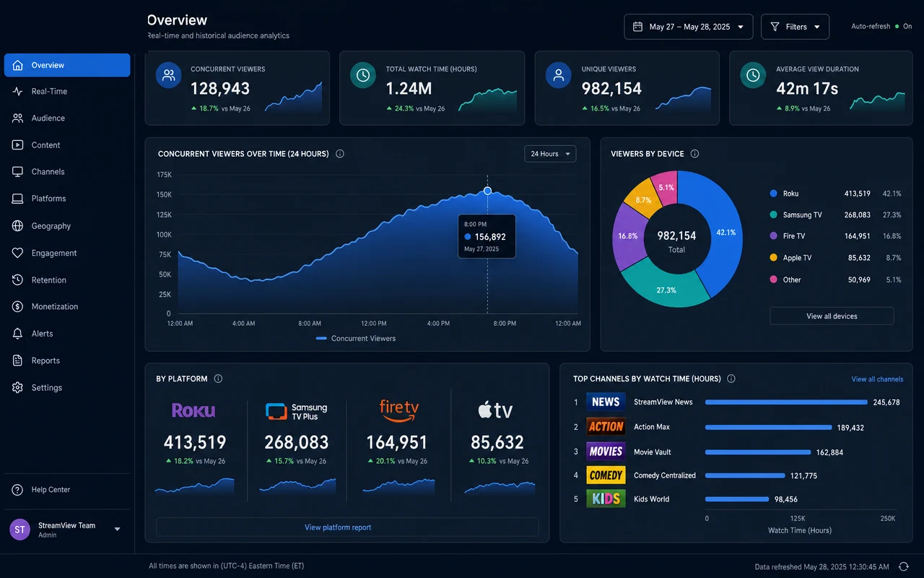
Task: Open the May 27 – May 28 date range dropdown
Action: coord(689,27)
